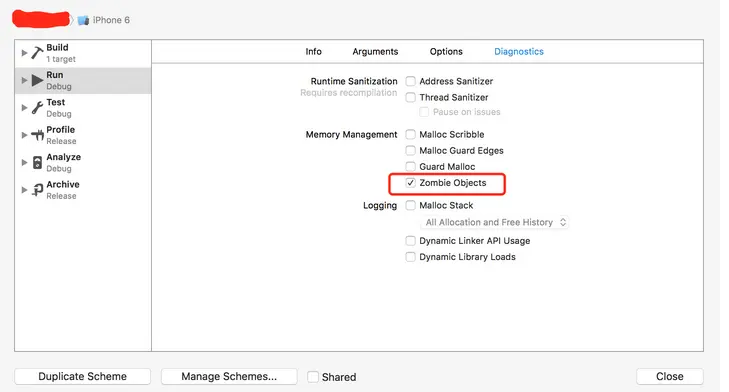Viewport: 729px width, 392px height.
Task: Select the Profile scheme action label
Action: [60, 130]
